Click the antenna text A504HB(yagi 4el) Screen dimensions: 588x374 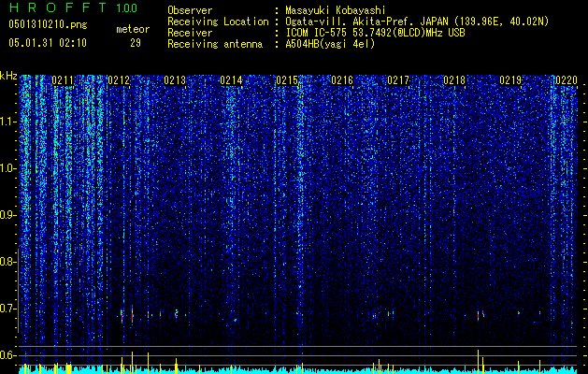tap(330, 44)
